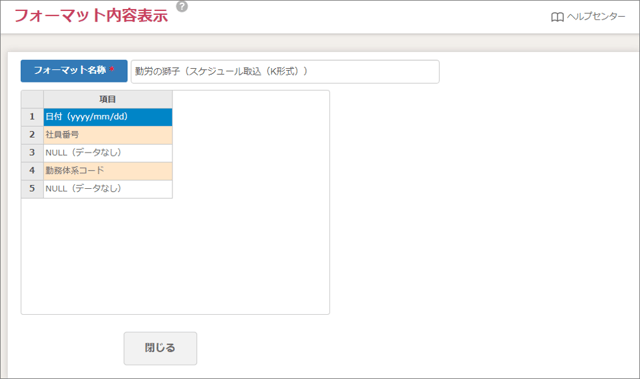
Task: Select the NULL（データなし） cell in row 5
Action: click(x=108, y=189)
